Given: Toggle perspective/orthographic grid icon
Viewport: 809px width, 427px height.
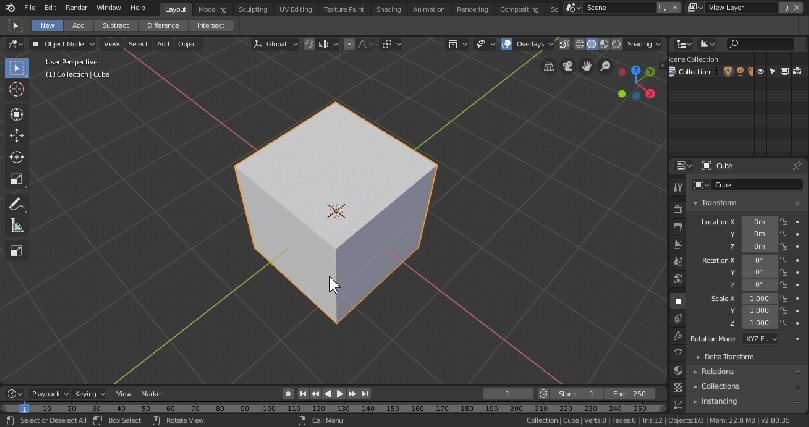Looking at the screenshot, I should click(x=549, y=67).
